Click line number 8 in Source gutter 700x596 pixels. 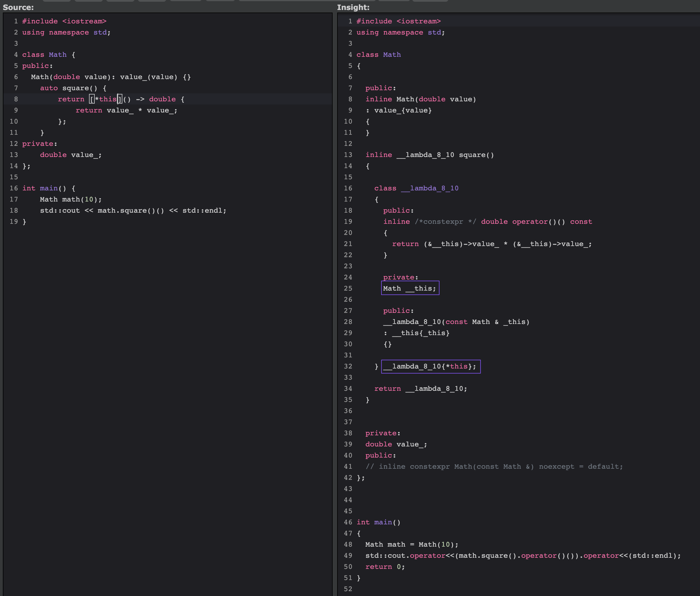pyautogui.click(x=15, y=99)
